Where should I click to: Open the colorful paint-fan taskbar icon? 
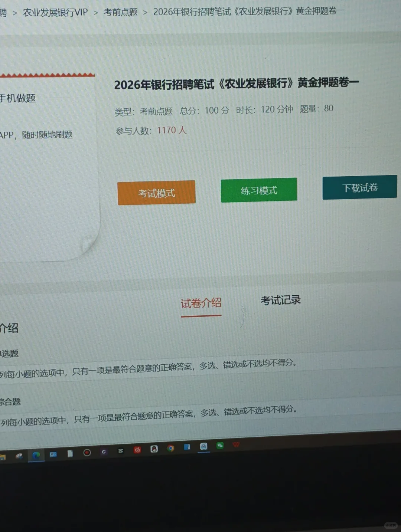pyautogui.click(x=19, y=456)
